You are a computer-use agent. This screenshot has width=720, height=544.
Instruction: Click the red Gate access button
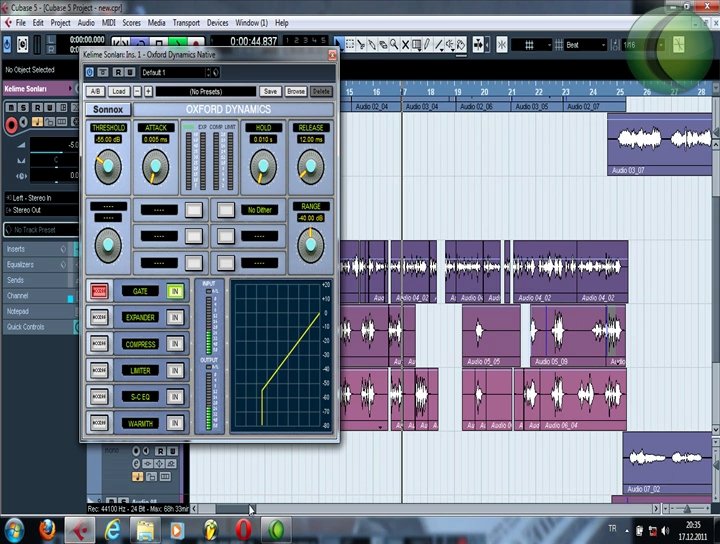(99, 291)
